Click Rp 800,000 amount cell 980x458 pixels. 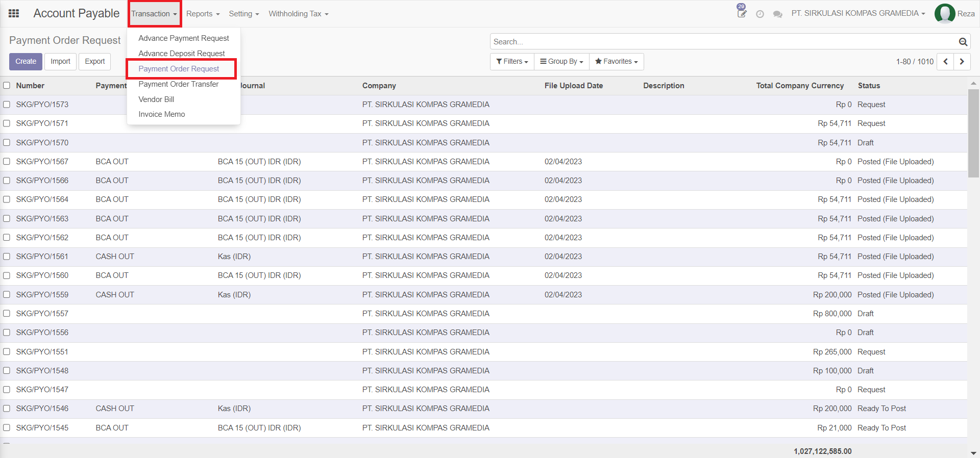tap(832, 314)
